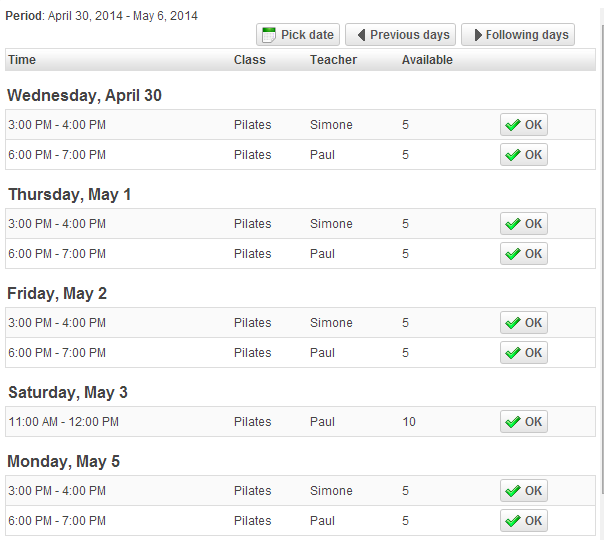Screen dimensions: 604x540
Task: Open the Pick date calendar button
Action: click(x=298, y=35)
